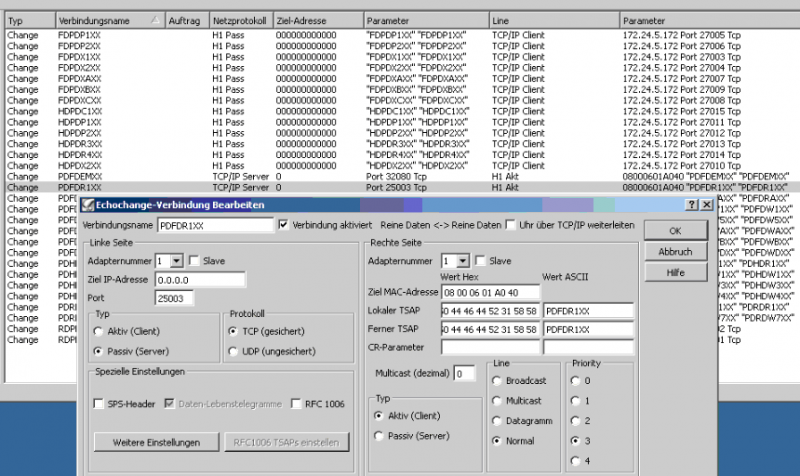Select the FDPDP1XX connection row
The width and height of the screenshot is (800, 476).
(x=80, y=33)
